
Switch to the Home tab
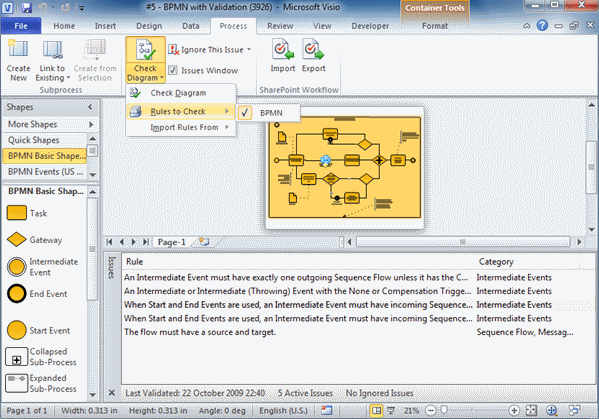pos(64,26)
